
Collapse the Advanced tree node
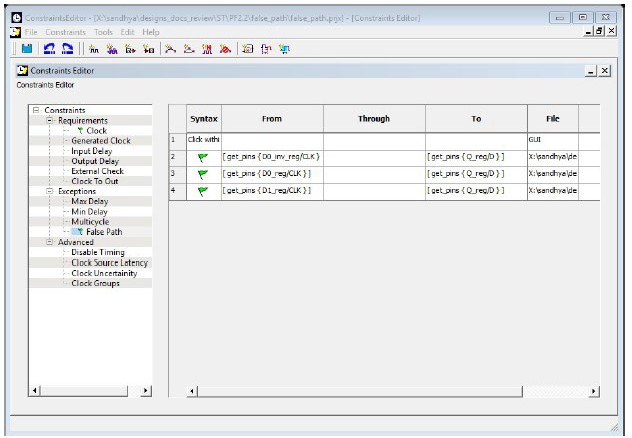pyautogui.click(x=50, y=242)
